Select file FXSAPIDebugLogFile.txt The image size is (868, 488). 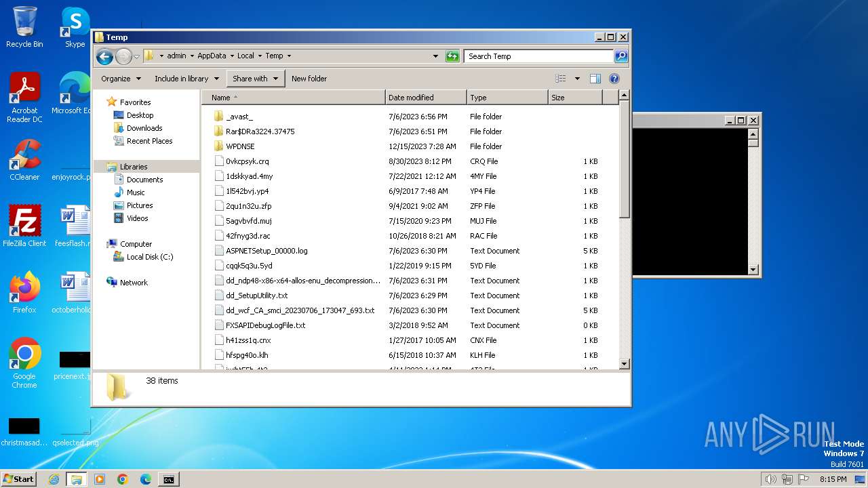tap(266, 325)
